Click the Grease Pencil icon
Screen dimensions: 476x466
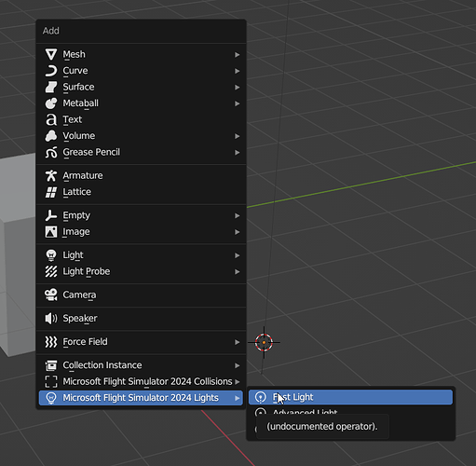51,152
